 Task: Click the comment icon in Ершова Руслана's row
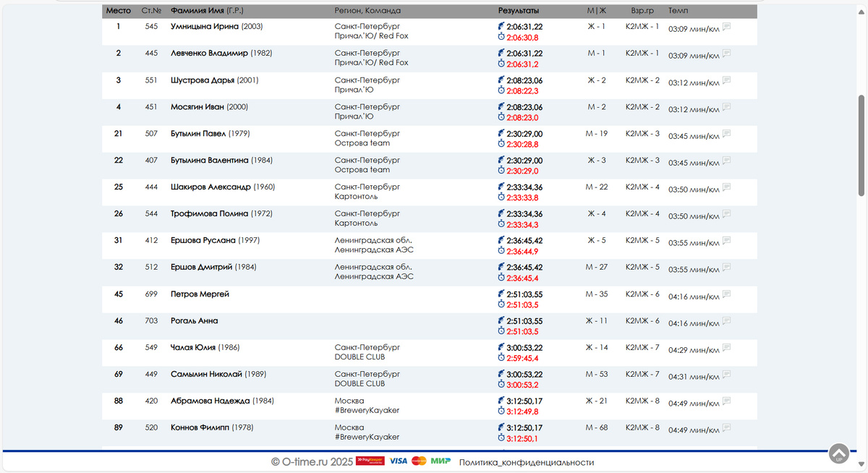pyautogui.click(x=726, y=241)
